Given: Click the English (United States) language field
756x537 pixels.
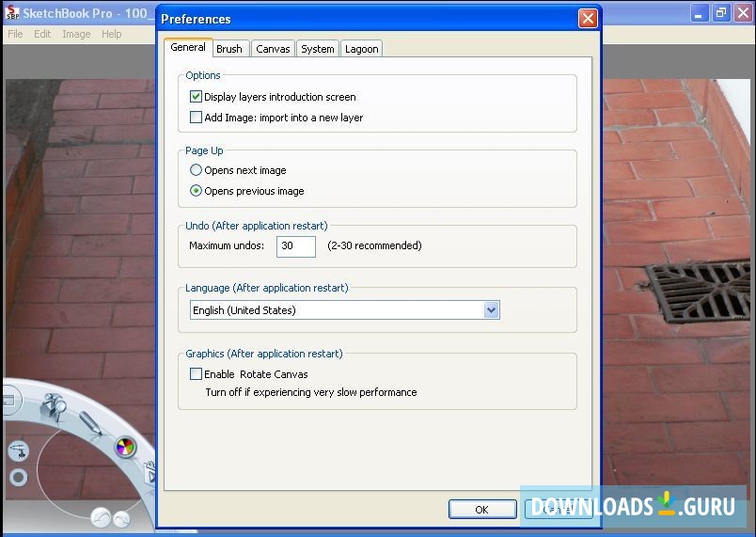Looking at the screenshot, I should click(x=345, y=310).
